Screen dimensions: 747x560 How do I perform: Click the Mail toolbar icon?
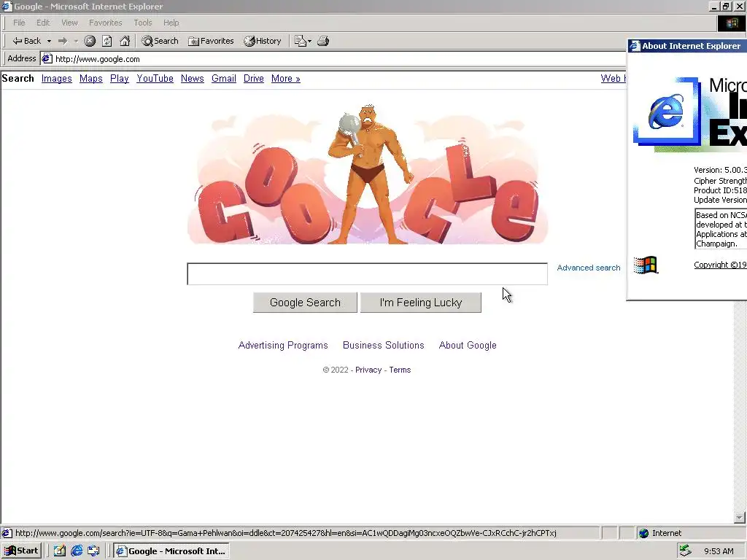[300, 41]
